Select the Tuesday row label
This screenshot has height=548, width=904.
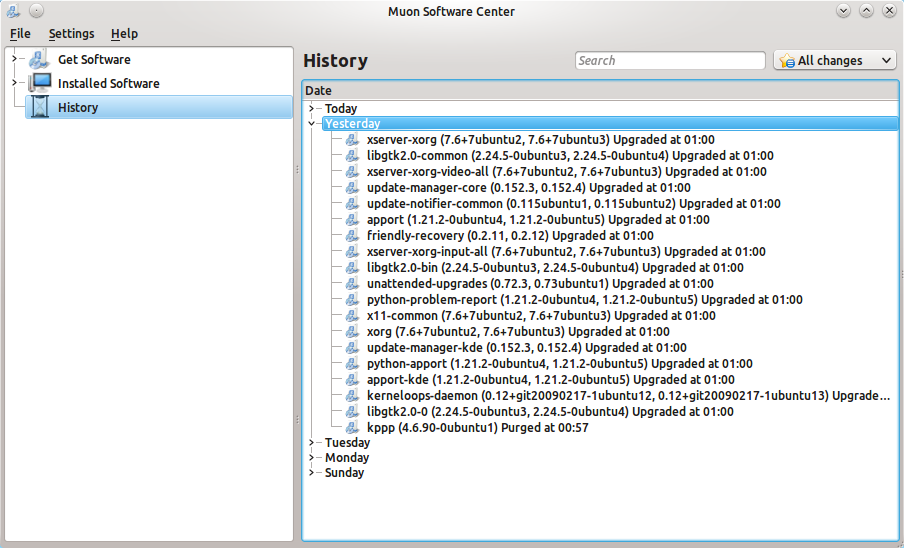tap(347, 443)
